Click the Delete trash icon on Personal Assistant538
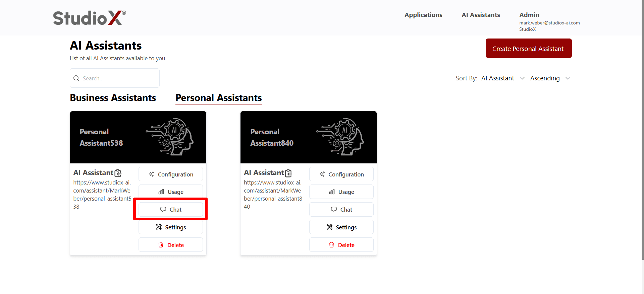The image size is (644, 294). click(161, 244)
